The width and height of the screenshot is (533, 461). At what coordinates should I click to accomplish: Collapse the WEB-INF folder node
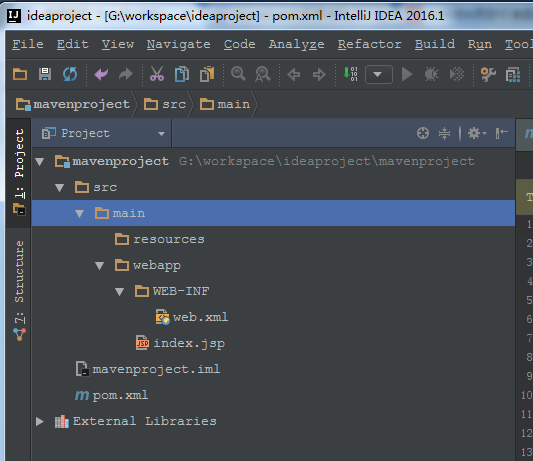tap(119, 292)
